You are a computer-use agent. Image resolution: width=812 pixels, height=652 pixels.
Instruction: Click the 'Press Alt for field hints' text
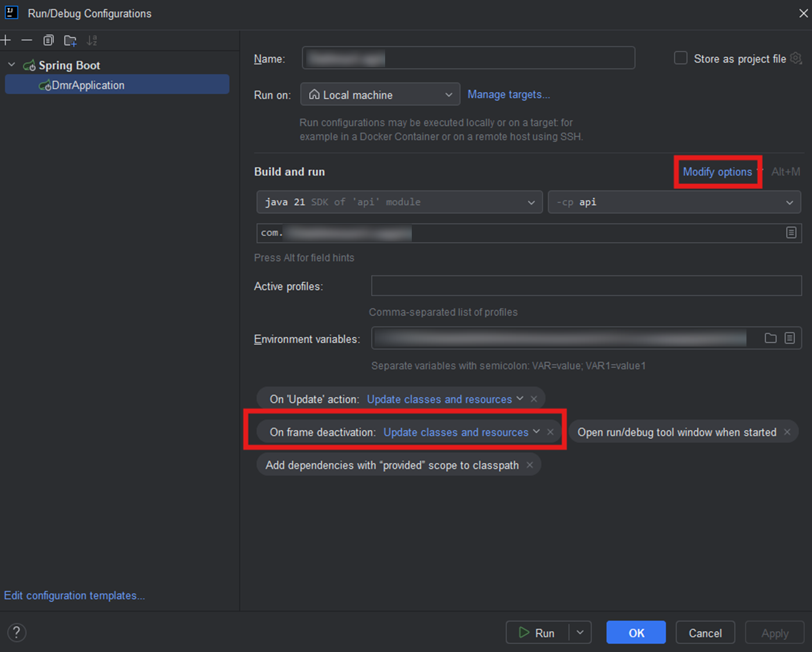tap(304, 257)
